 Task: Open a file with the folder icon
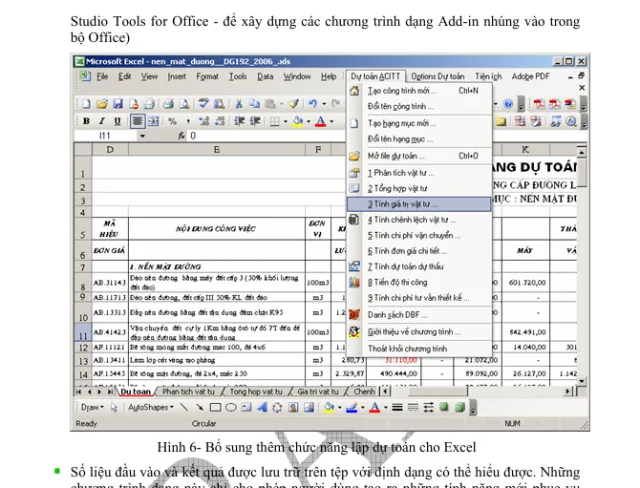(x=102, y=104)
